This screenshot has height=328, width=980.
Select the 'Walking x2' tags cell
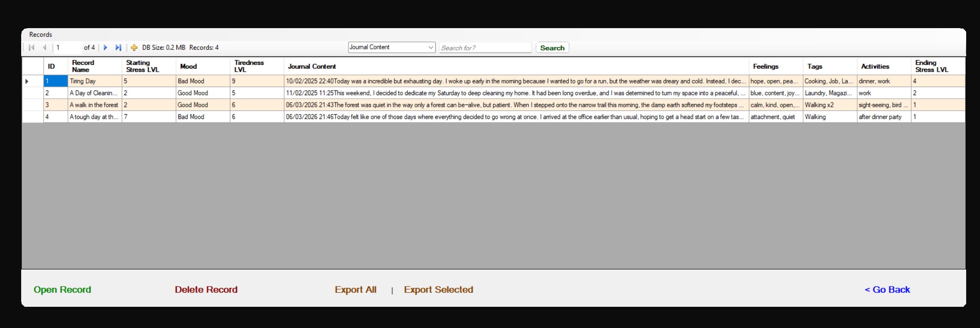(x=830, y=105)
